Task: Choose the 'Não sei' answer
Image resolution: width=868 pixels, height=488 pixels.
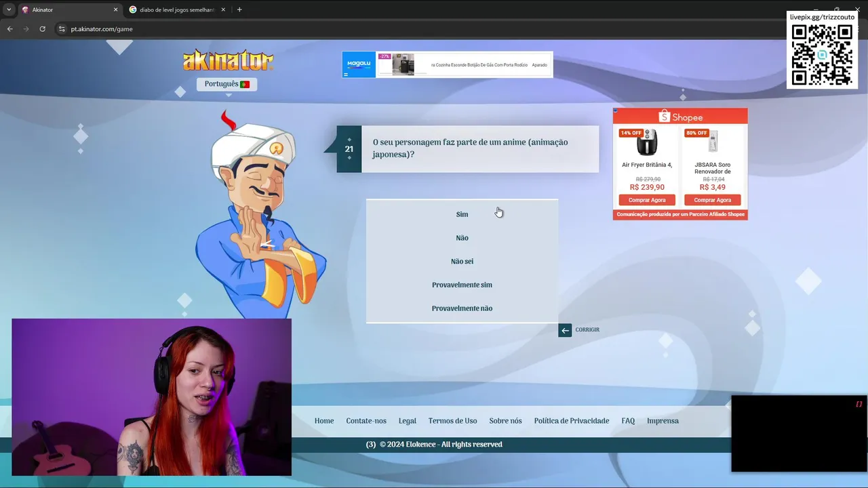Action: point(462,262)
